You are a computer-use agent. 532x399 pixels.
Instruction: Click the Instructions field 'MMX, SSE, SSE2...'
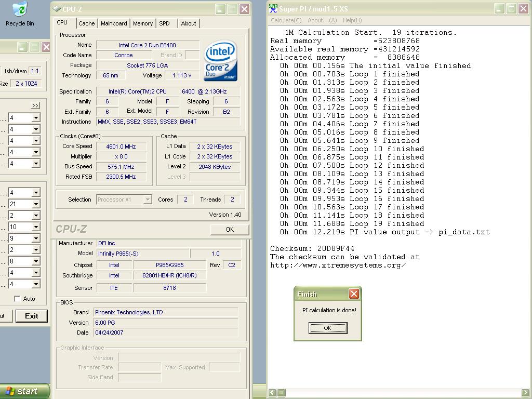click(168, 122)
